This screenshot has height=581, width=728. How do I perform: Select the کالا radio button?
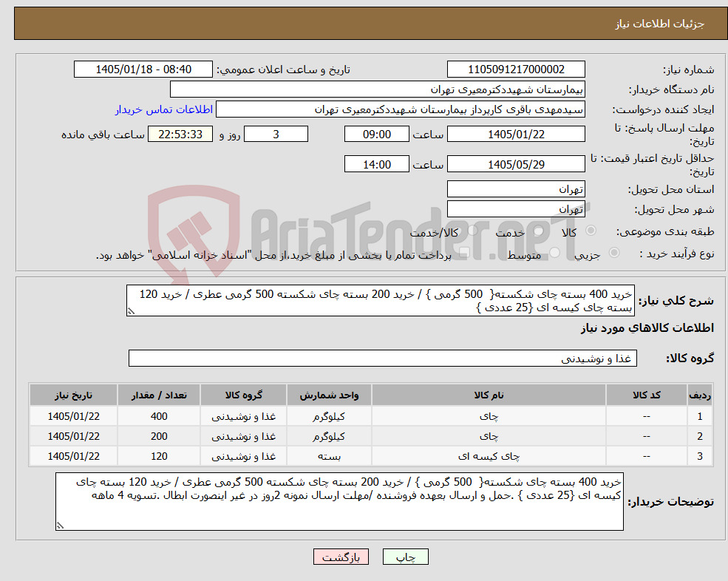click(591, 231)
